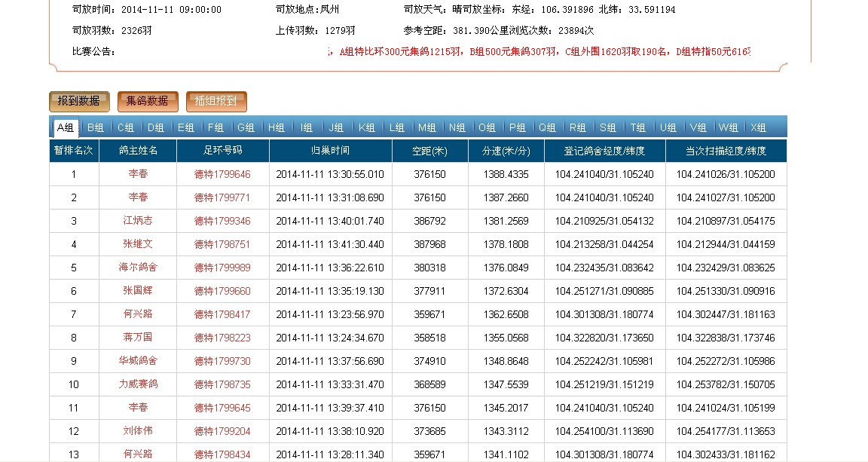
Task: Click ring number 德特1798223
Action: tap(222, 338)
